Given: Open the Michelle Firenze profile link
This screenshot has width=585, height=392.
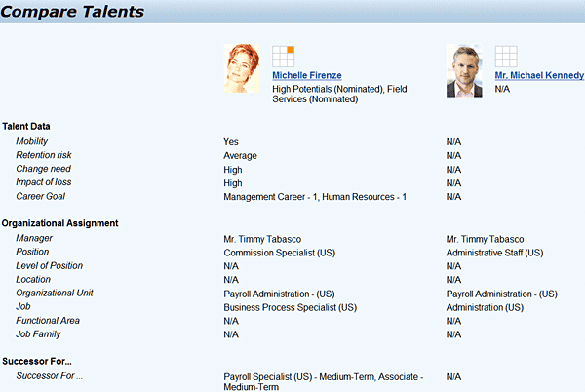Looking at the screenshot, I should coord(306,75).
